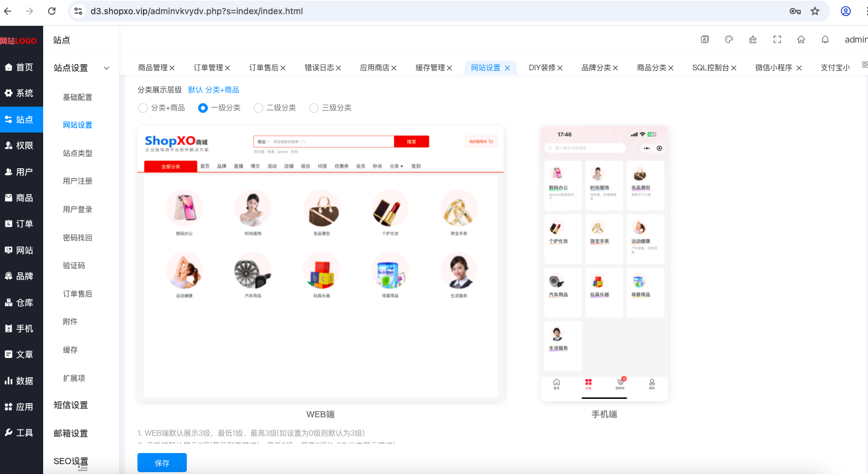Open the password key icon in address bar
This screenshot has width=868, height=474.
(x=795, y=11)
